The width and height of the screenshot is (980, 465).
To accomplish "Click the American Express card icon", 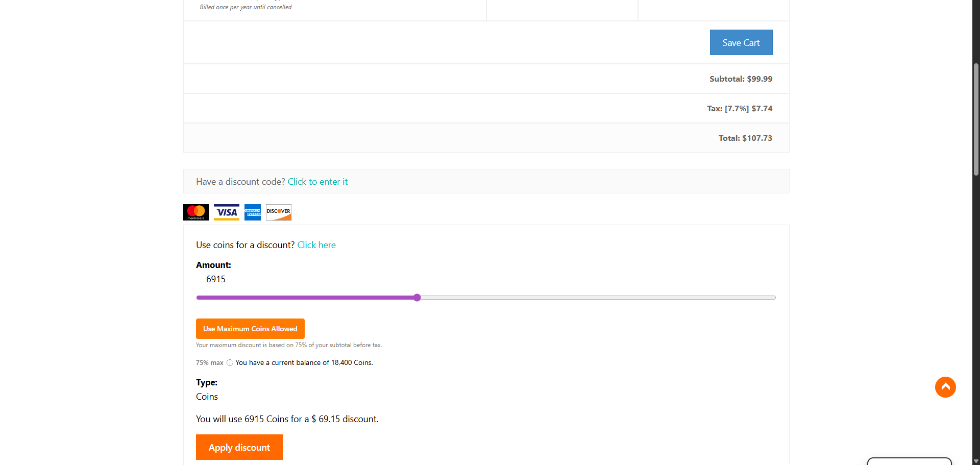I will tap(253, 212).
